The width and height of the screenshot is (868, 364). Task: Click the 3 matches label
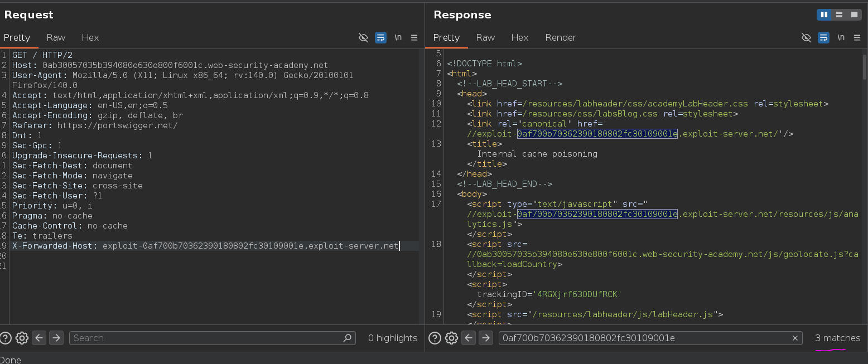tap(837, 338)
